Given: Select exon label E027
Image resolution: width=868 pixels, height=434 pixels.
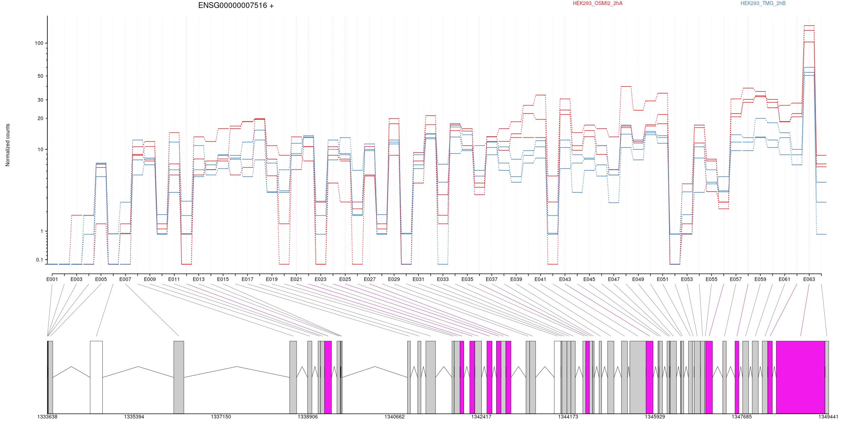Looking at the screenshot, I should pos(370,279).
